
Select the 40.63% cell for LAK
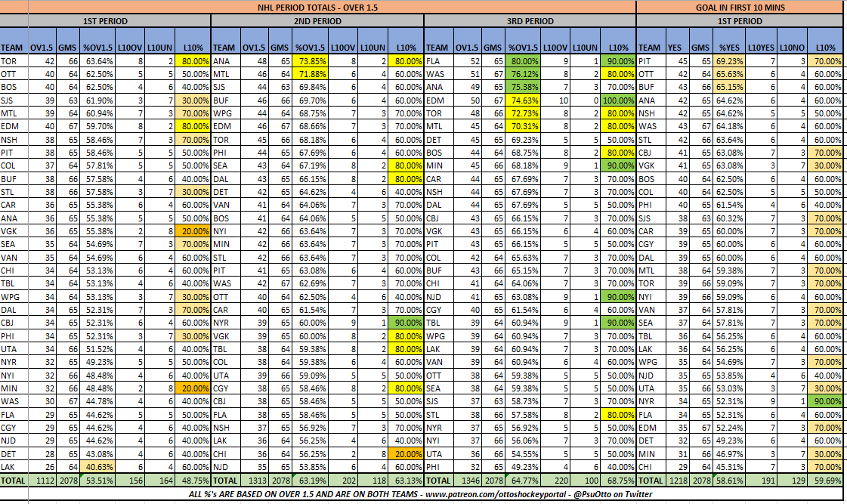pyautogui.click(x=97, y=467)
